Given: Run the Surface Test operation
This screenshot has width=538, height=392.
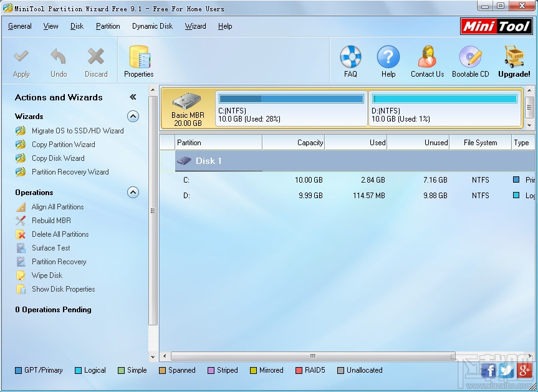Looking at the screenshot, I should [x=50, y=248].
